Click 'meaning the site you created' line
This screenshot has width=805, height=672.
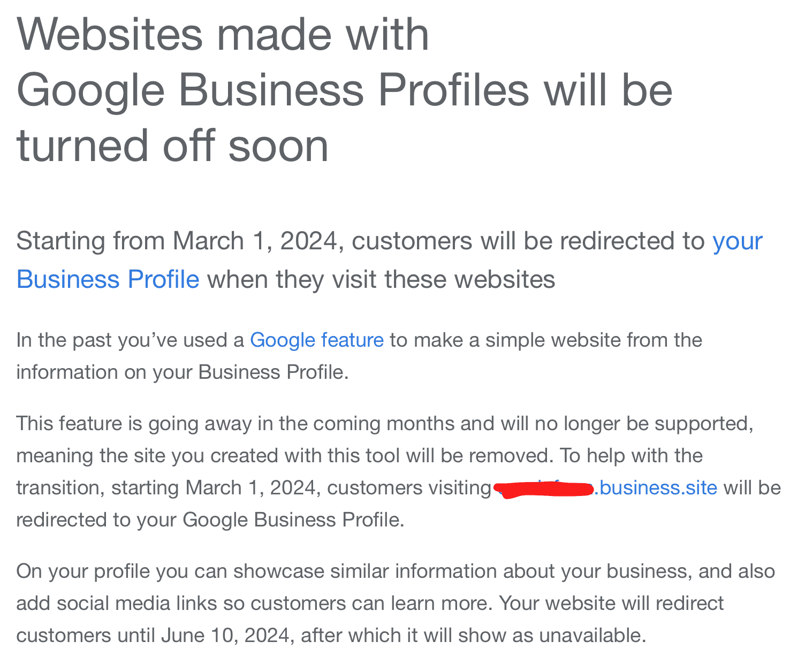359,456
